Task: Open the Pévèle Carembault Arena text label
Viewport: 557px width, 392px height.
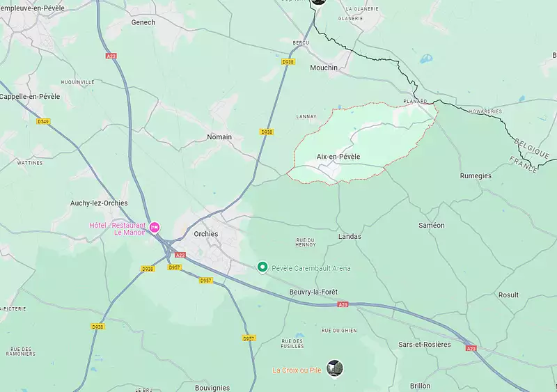Action: pos(311,268)
